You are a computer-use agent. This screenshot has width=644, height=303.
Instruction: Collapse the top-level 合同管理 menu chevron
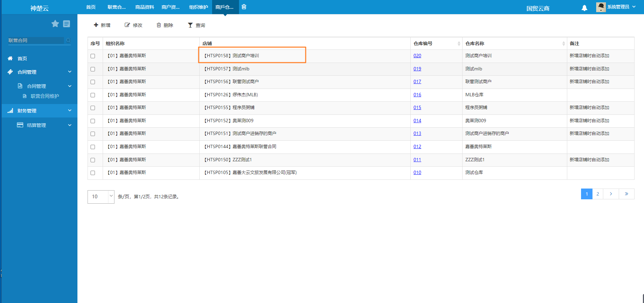pyautogui.click(x=70, y=72)
